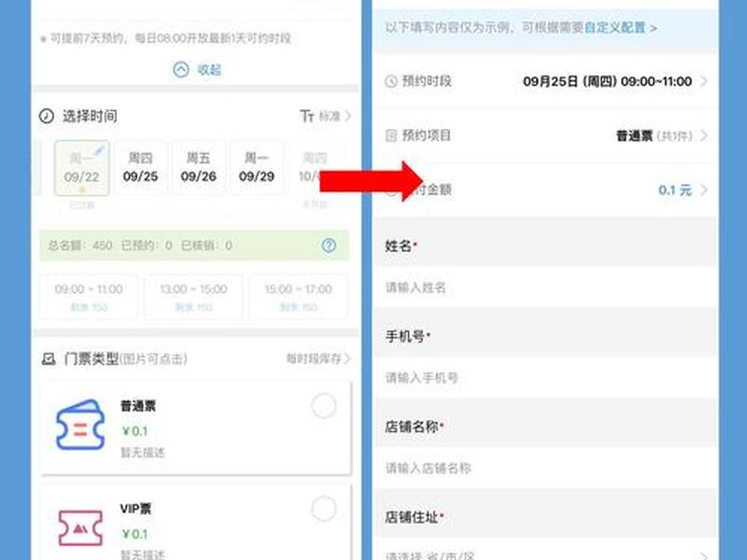
Task: Click the 普通票 ¥0.1 price text
Action: point(134,431)
